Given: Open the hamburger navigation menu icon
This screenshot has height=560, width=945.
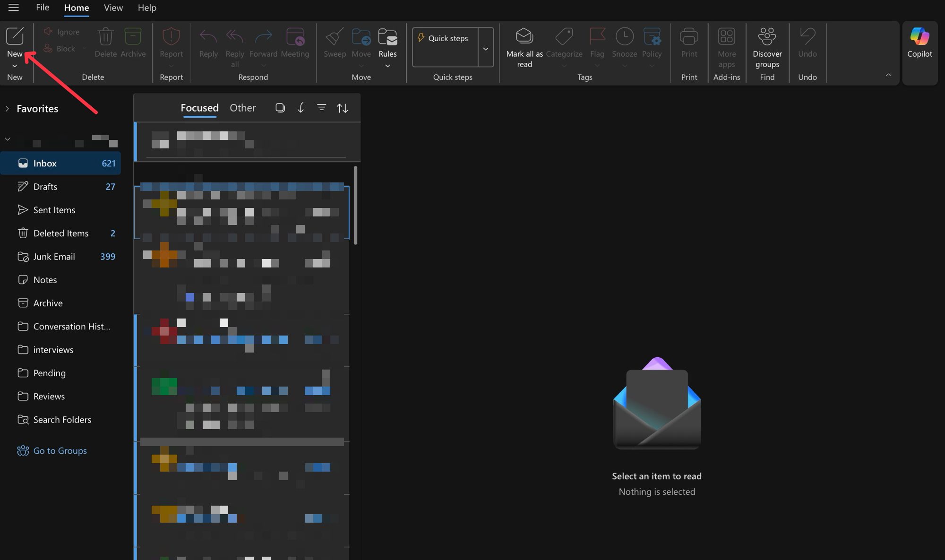Looking at the screenshot, I should (x=14, y=8).
